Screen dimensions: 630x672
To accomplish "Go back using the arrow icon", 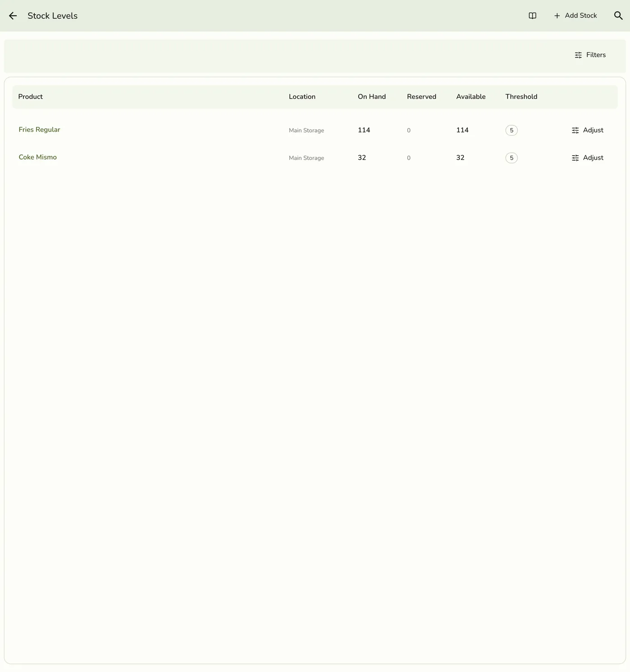I will (x=13, y=16).
